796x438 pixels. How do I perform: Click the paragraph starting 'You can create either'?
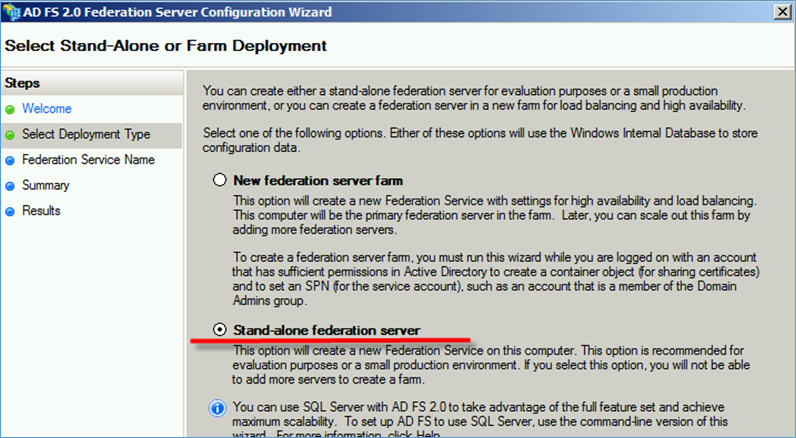[474, 98]
